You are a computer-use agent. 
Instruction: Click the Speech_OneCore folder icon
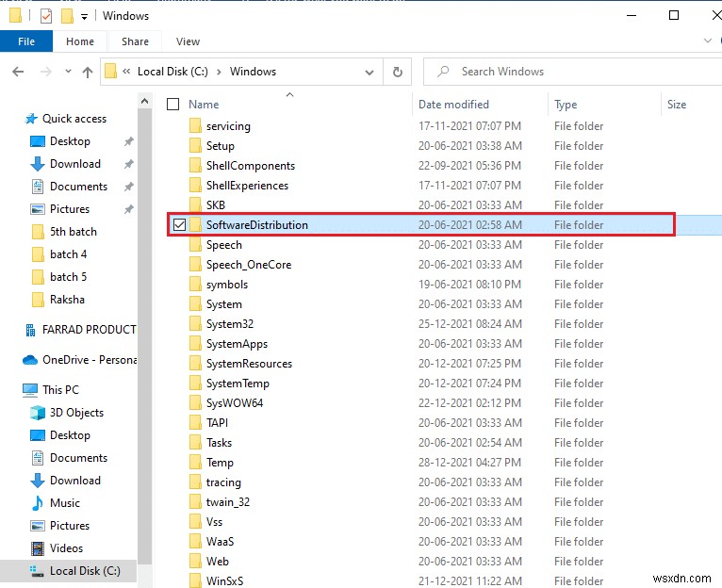(x=195, y=264)
